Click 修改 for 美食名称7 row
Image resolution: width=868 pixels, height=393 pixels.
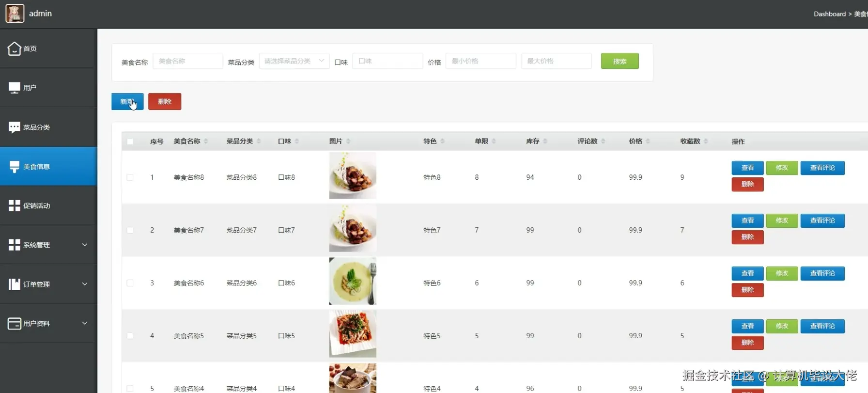pyautogui.click(x=782, y=220)
